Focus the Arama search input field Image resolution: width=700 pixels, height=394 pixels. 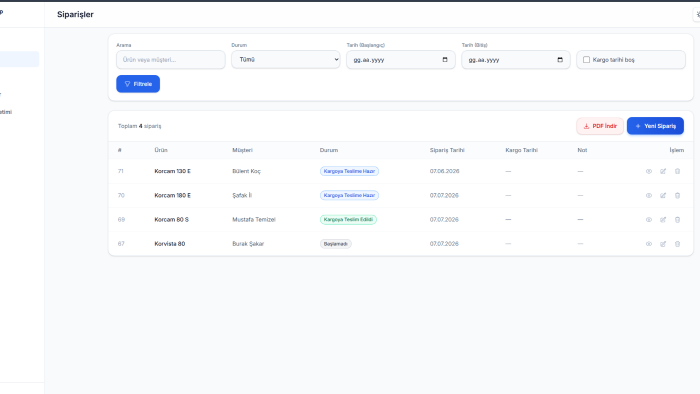[171, 60]
